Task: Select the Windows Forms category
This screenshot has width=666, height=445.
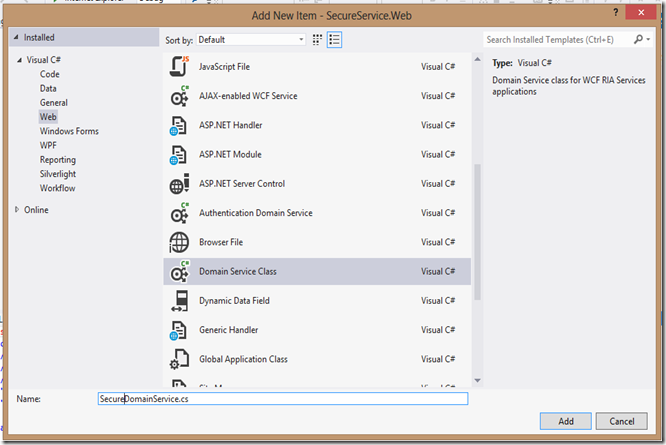Action: click(x=69, y=131)
